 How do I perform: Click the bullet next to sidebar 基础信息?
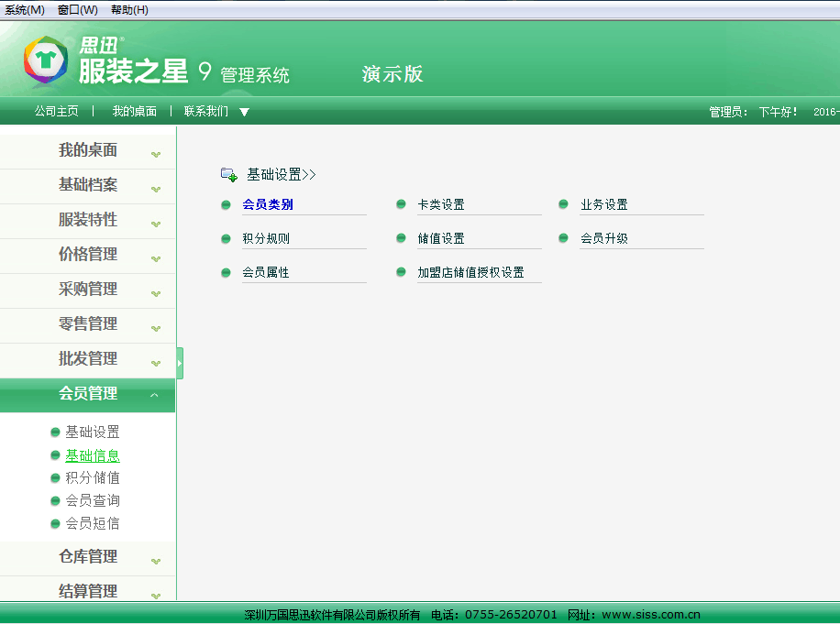[x=55, y=454]
